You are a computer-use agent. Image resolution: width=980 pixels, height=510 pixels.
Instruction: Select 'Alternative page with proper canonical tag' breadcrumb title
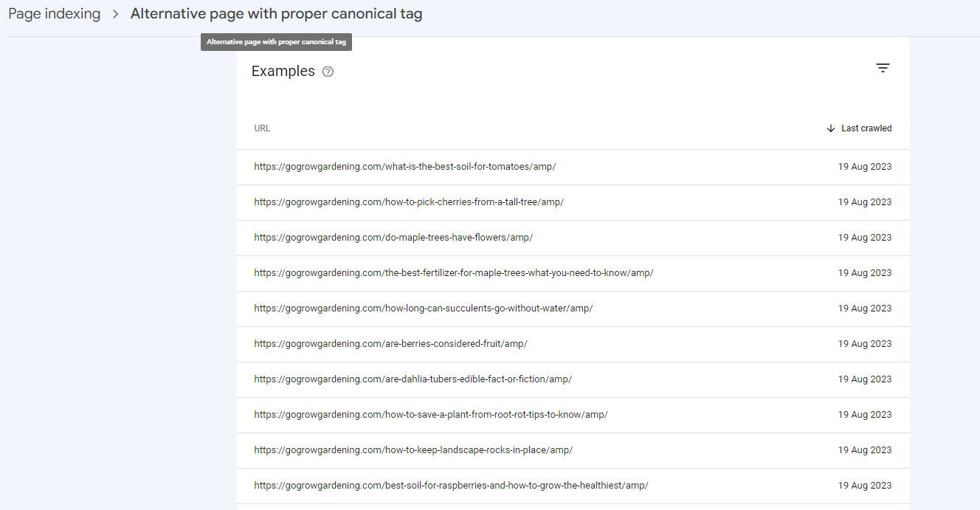[276, 14]
